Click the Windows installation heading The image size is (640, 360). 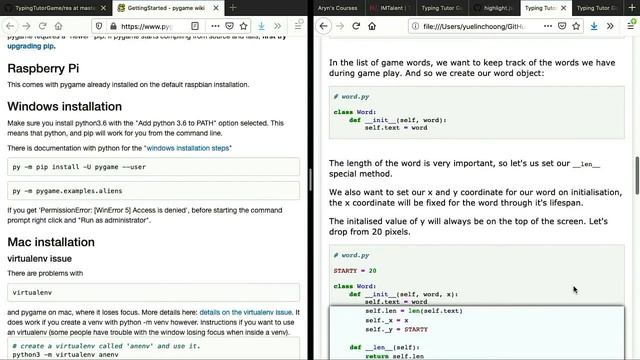(64, 107)
